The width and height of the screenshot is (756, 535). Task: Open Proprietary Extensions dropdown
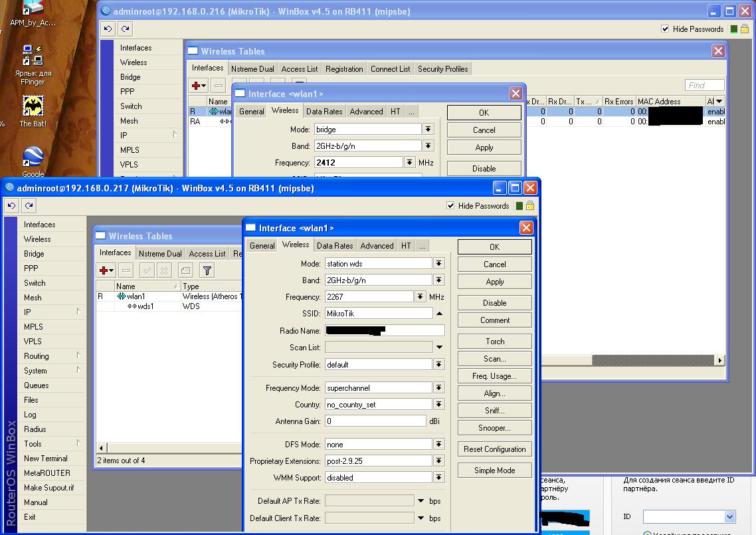point(438,461)
